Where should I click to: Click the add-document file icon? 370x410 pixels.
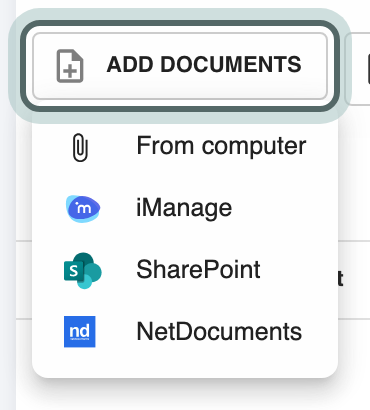coord(70,66)
